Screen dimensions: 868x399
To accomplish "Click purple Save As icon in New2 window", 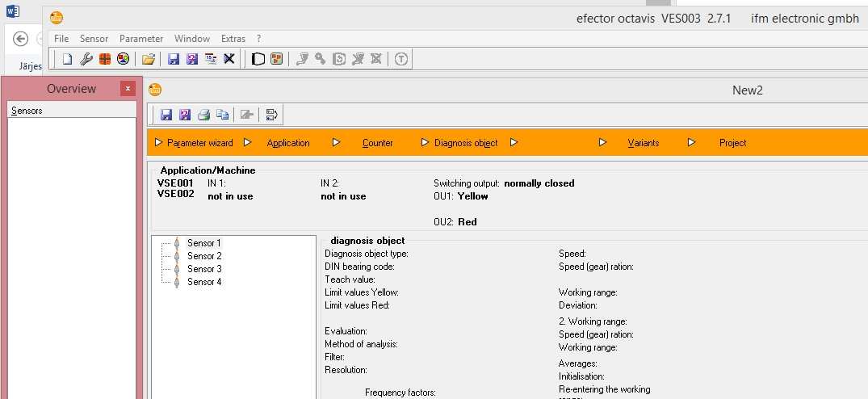I will click(185, 115).
